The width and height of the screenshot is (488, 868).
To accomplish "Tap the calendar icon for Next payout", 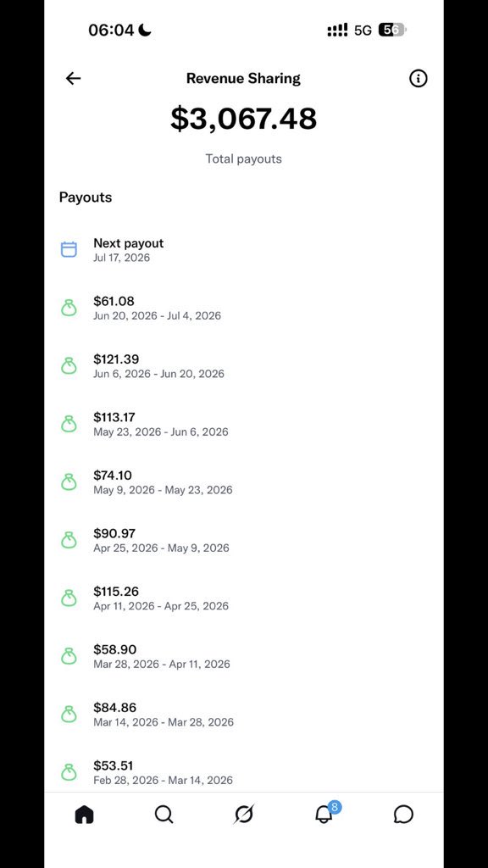I will pos(69,250).
